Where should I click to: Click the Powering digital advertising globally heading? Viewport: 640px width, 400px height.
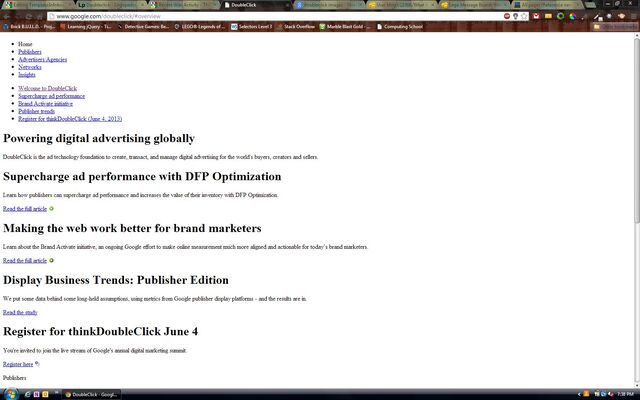[99, 138]
